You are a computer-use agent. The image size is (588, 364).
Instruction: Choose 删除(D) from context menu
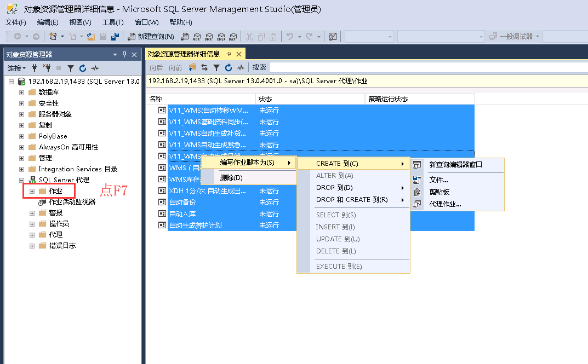tap(249, 177)
